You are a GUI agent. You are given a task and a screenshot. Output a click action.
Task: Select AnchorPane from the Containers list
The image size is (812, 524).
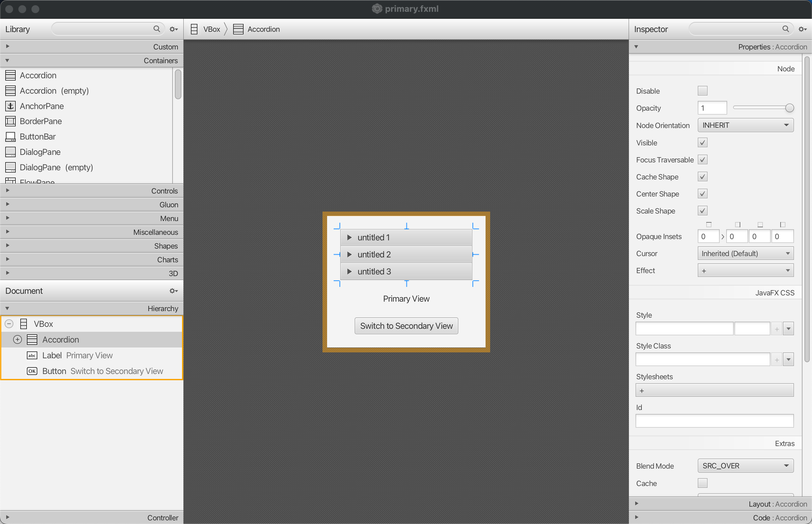(42, 106)
